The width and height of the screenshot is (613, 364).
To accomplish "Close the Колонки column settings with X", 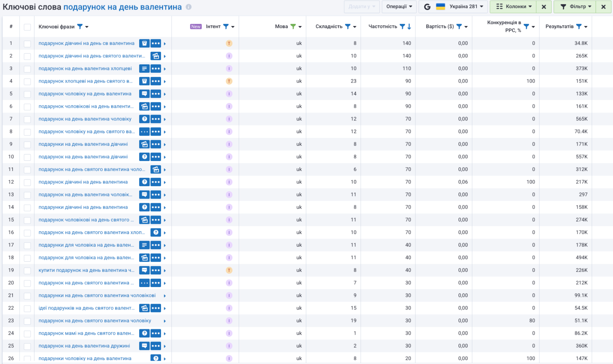I will (x=544, y=7).
